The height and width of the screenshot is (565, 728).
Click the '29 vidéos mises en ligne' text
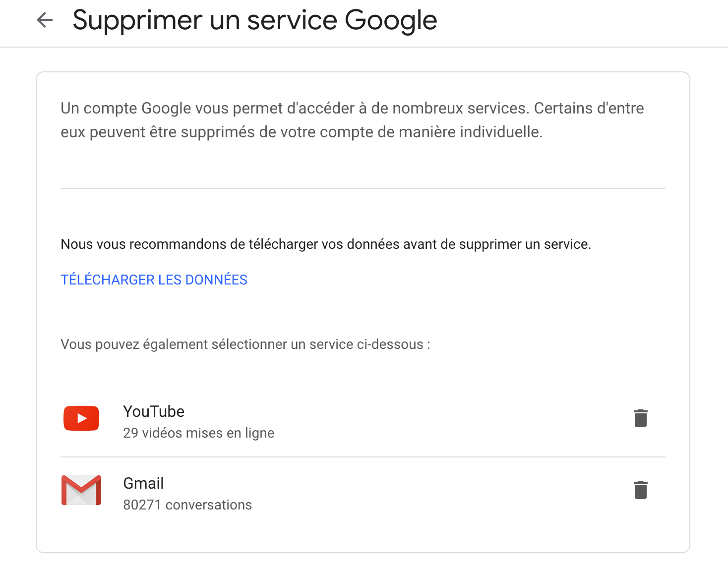point(198,433)
